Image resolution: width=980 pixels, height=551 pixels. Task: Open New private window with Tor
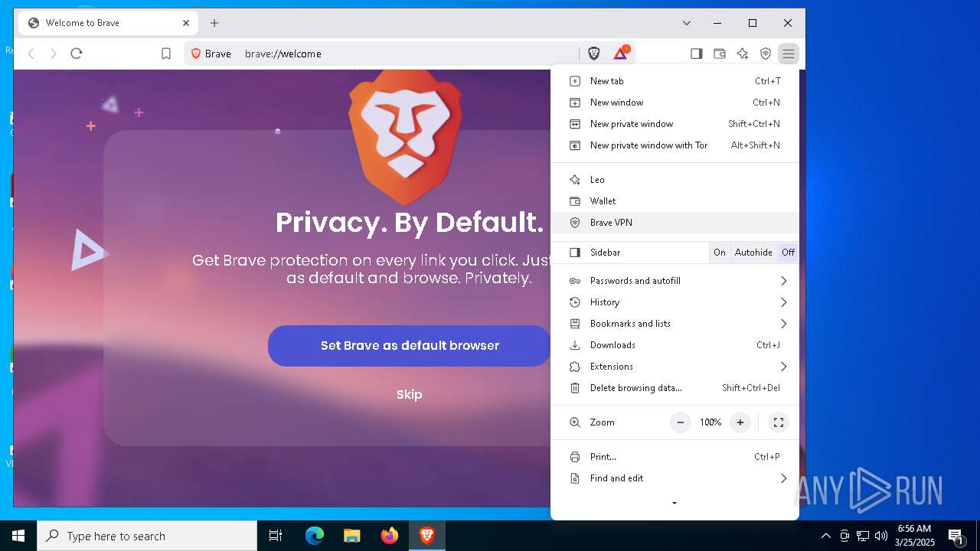click(675, 145)
